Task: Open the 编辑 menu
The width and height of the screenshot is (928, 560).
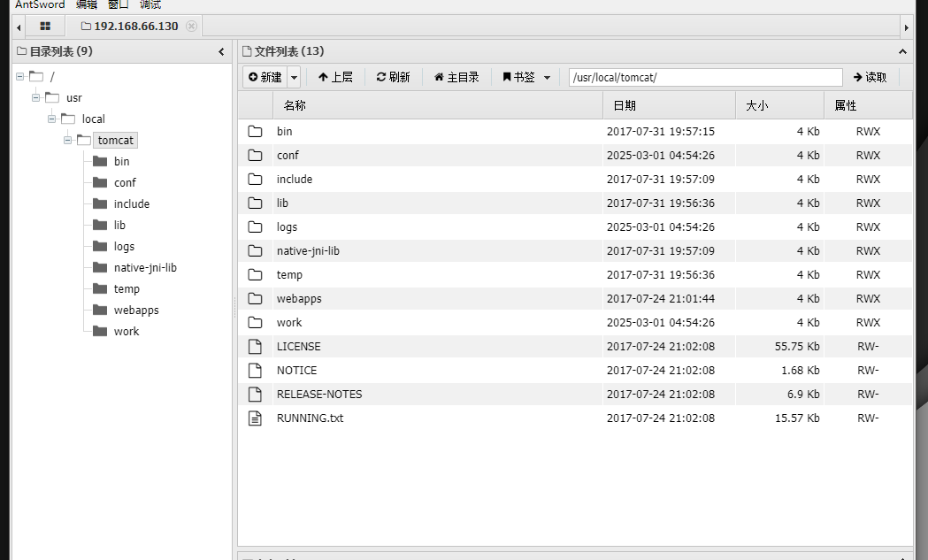Action: point(86,4)
